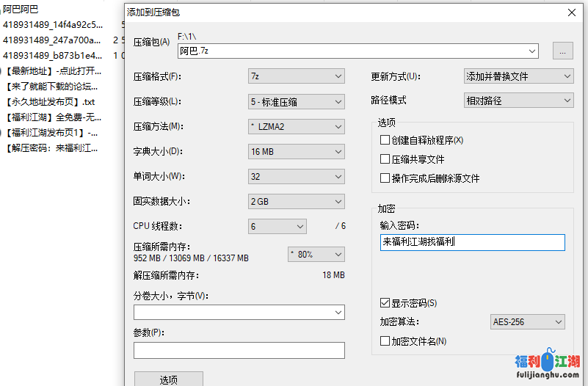Click the 参数 text input field

[239, 350]
